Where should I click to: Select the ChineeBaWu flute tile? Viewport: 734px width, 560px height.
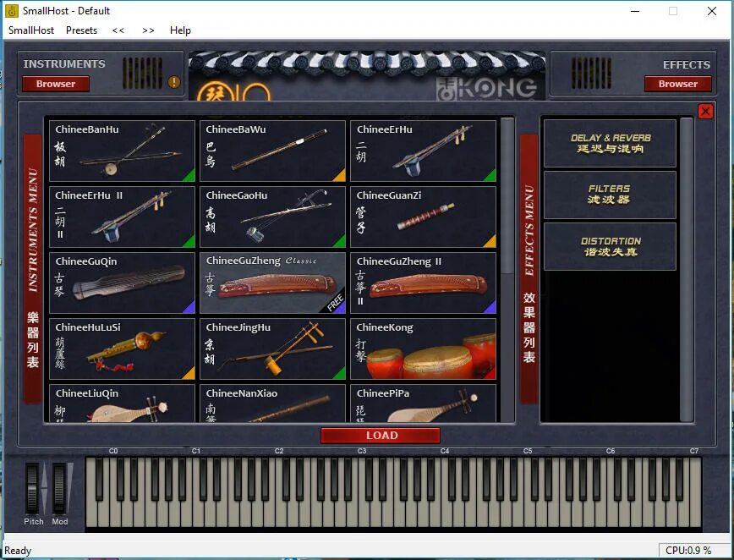[x=272, y=151]
